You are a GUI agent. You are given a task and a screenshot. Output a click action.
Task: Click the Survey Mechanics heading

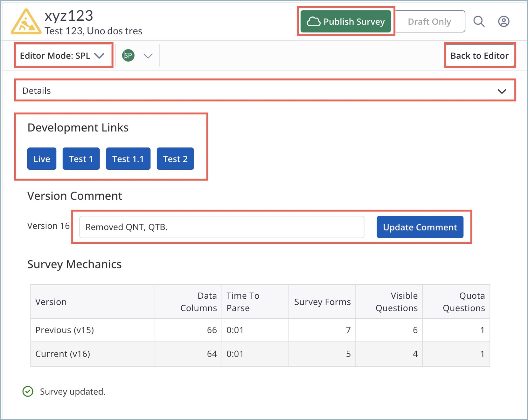coord(74,264)
